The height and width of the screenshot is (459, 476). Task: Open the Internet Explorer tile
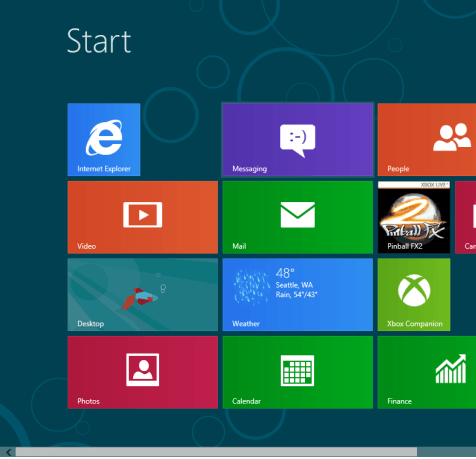click(104, 139)
